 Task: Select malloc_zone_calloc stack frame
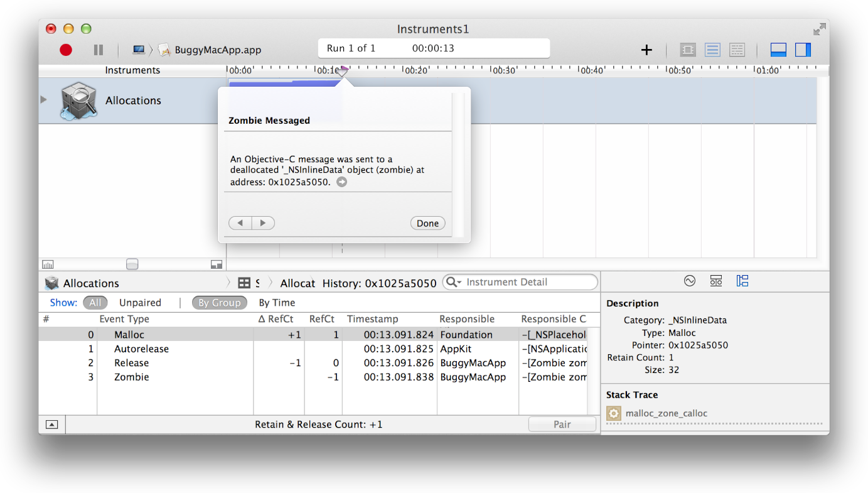(x=666, y=413)
